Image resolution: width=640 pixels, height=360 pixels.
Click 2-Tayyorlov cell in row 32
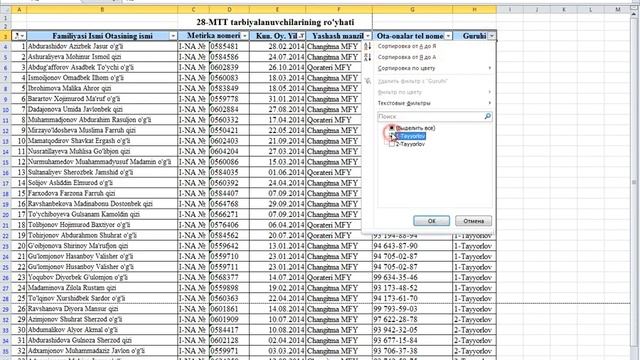(x=473, y=320)
